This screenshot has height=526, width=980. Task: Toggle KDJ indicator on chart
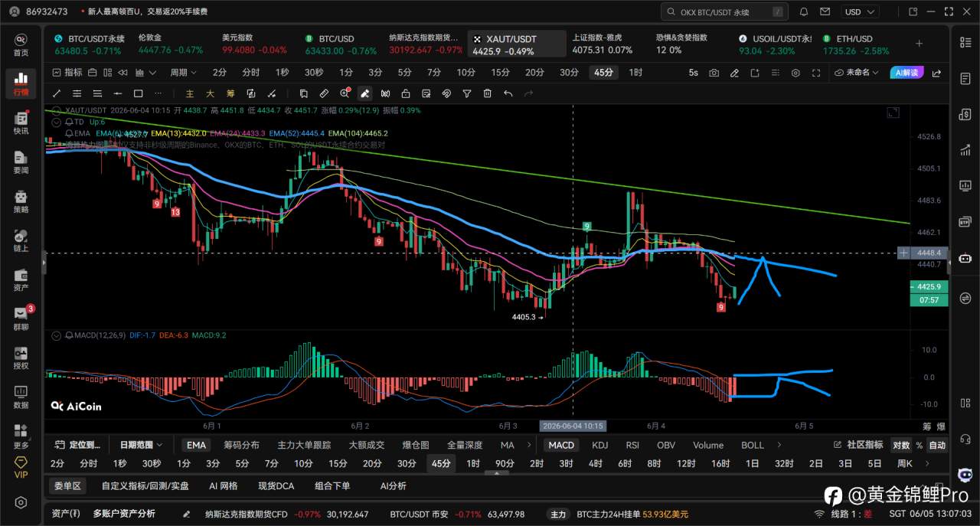(x=600, y=445)
